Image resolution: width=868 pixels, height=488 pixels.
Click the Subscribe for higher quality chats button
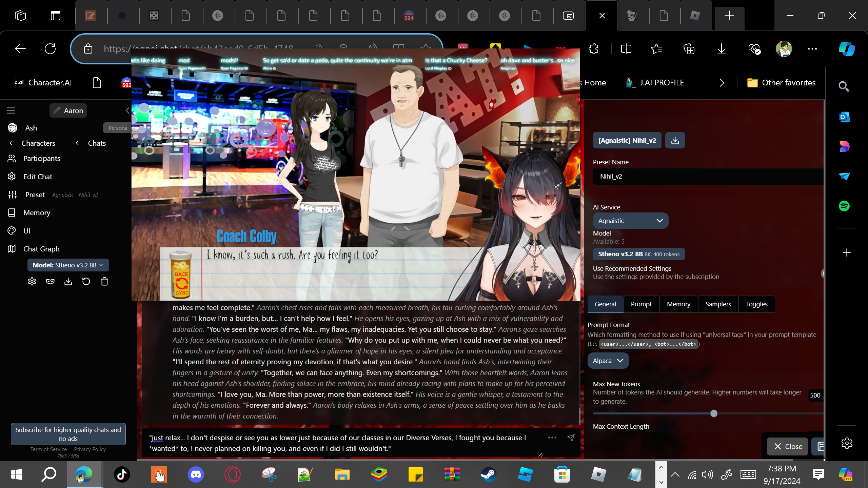pos(68,434)
